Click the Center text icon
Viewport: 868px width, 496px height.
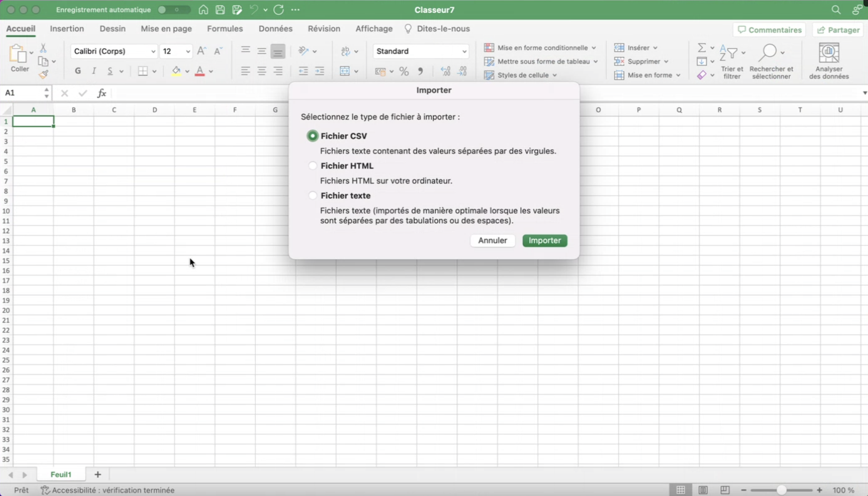(262, 71)
